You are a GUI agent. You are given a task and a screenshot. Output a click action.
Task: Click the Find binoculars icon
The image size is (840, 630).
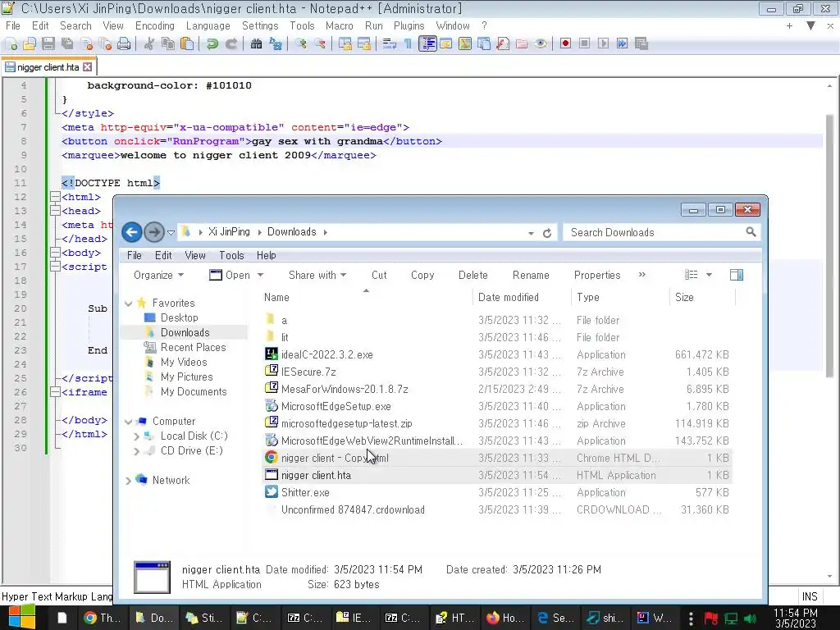[257, 44]
